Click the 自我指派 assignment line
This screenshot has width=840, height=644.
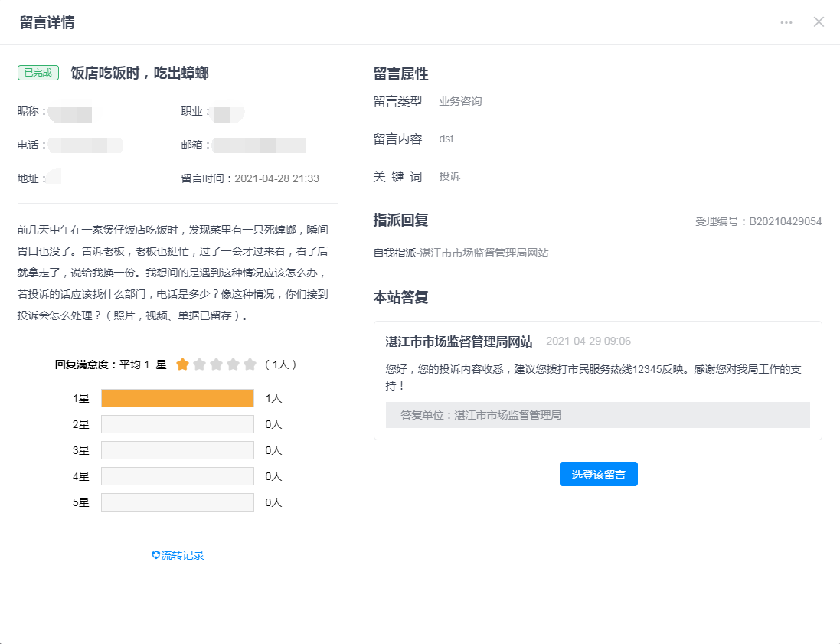461,252
